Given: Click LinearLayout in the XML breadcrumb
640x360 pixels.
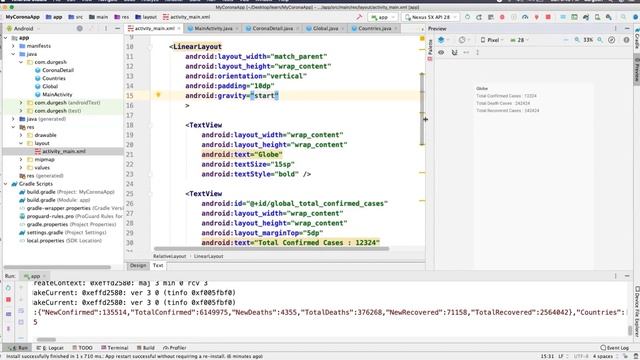Looking at the screenshot, I should 208,256.
